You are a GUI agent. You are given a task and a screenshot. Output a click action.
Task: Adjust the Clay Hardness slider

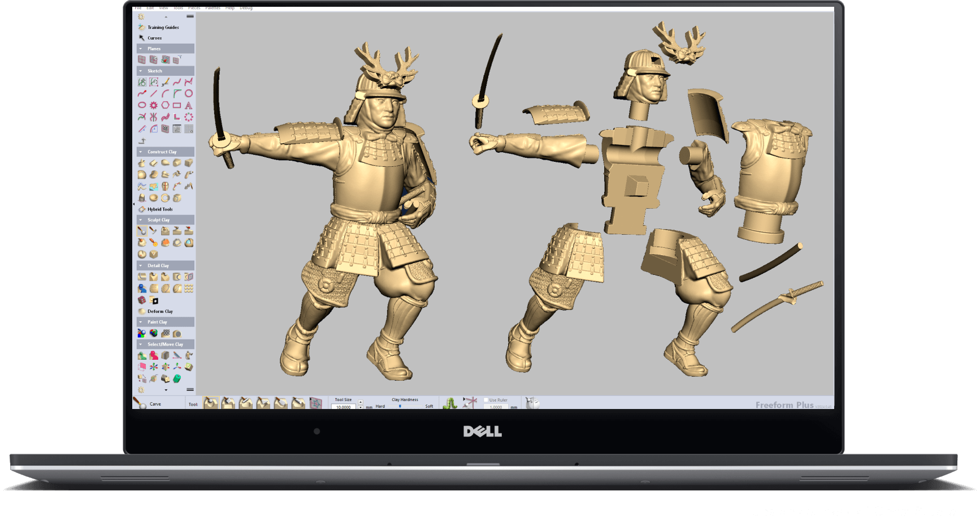pyautogui.click(x=400, y=406)
